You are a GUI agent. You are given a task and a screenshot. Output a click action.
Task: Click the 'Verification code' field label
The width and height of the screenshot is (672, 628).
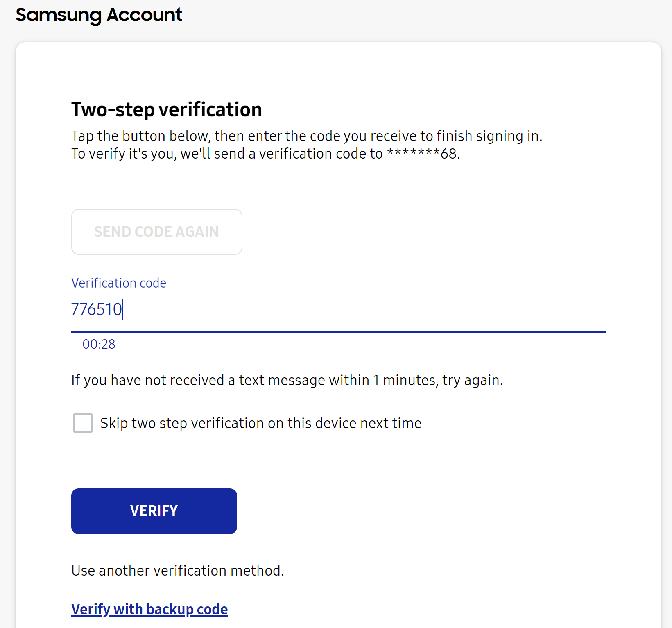click(x=119, y=283)
